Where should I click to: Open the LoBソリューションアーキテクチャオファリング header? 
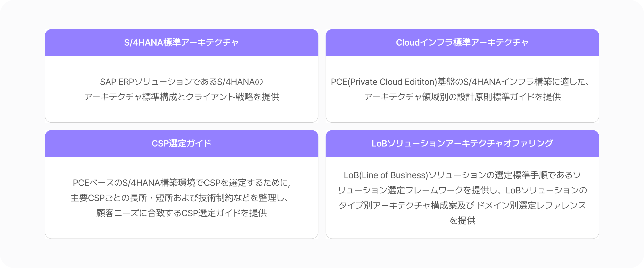[462, 143]
